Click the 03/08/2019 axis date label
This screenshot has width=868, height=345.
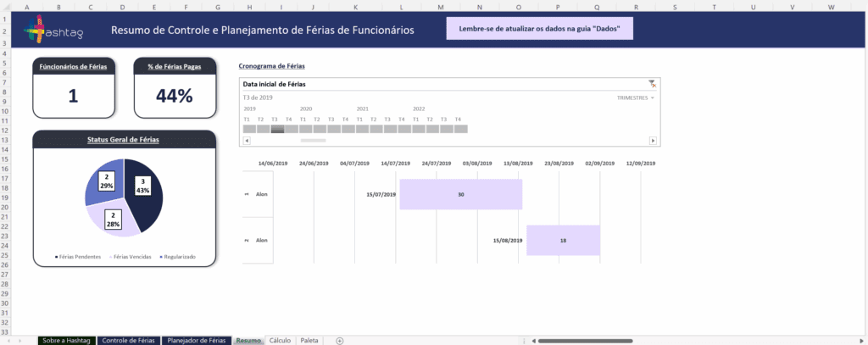477,164
